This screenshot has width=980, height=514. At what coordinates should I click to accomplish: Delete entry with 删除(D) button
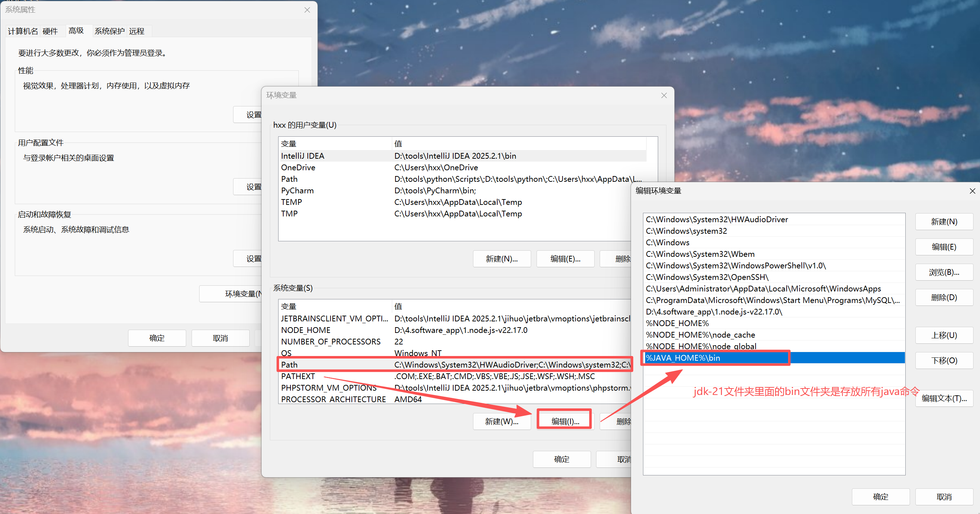click(x=944, y=297)
